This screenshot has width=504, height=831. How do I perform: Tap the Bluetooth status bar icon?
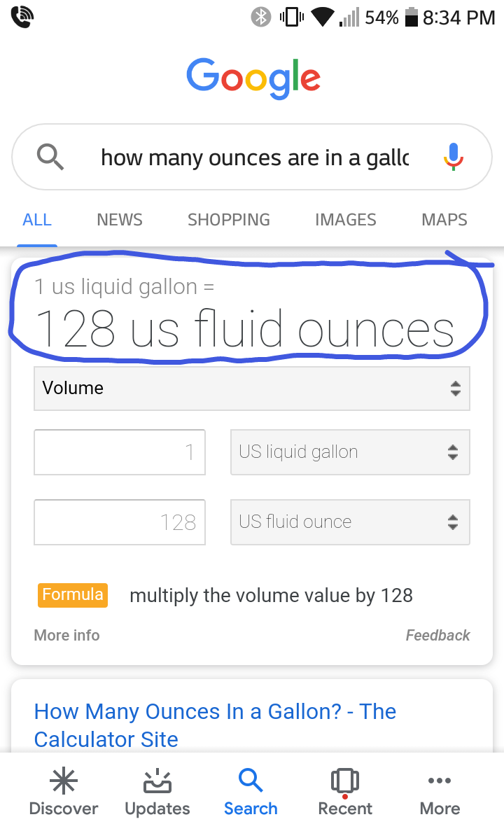261,18
